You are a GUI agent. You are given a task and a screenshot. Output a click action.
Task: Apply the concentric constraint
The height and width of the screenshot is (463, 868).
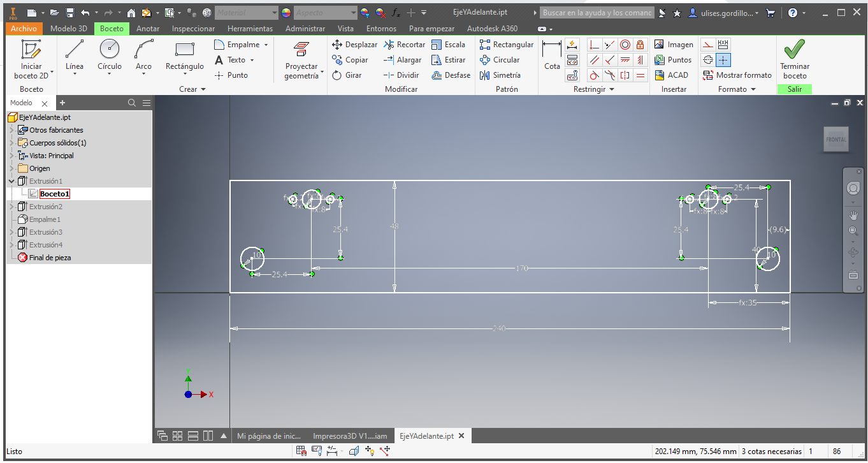tap(625, 45)
